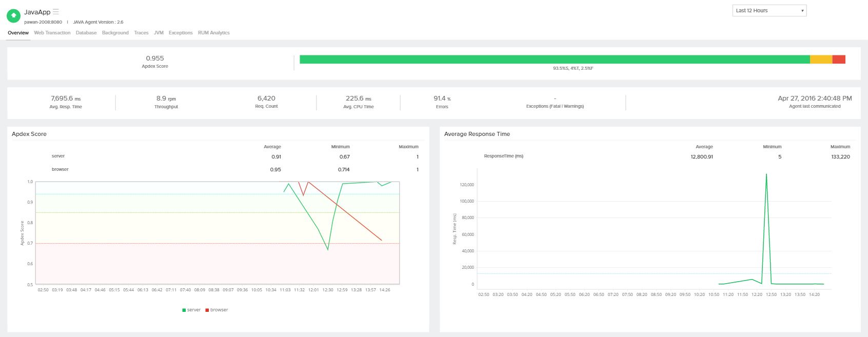This screenshot has height=337, width=868.
Task: Click the yellow tolerating segment of Apdex bar
Action: point(821,60)
